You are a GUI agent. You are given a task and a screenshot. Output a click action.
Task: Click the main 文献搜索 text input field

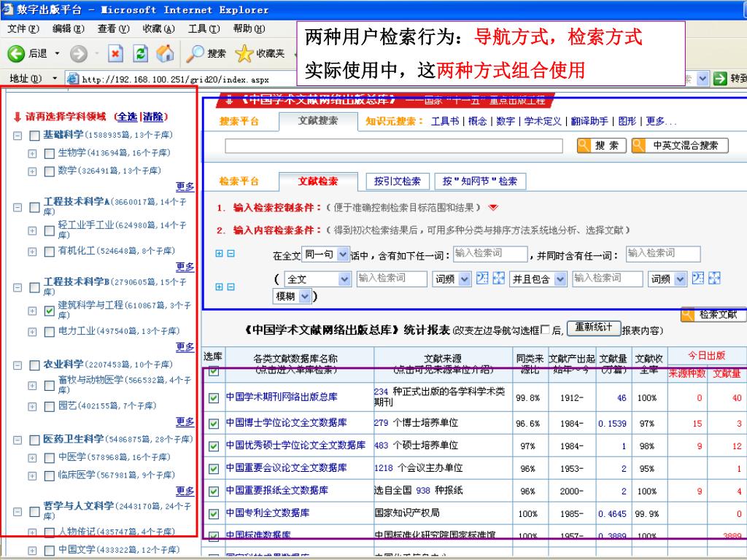point(393,146)
